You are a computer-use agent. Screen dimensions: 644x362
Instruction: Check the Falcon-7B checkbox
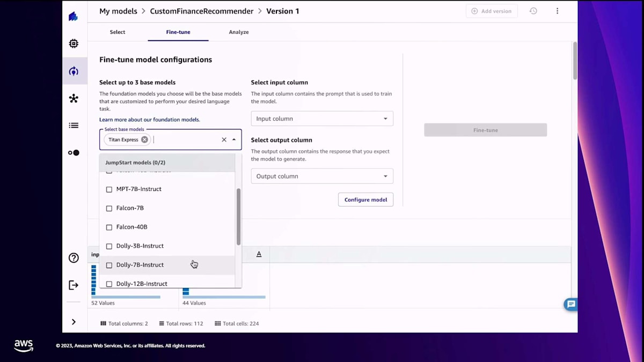tap(109, 208)
